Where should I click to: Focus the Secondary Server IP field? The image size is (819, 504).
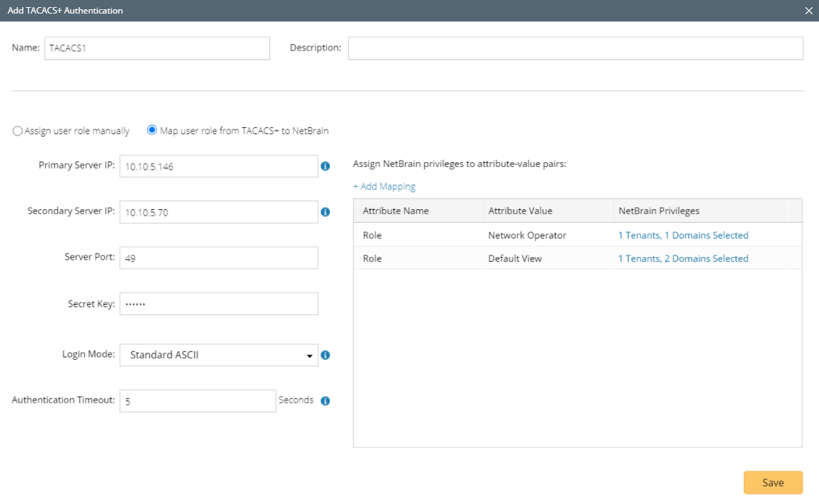218,212
